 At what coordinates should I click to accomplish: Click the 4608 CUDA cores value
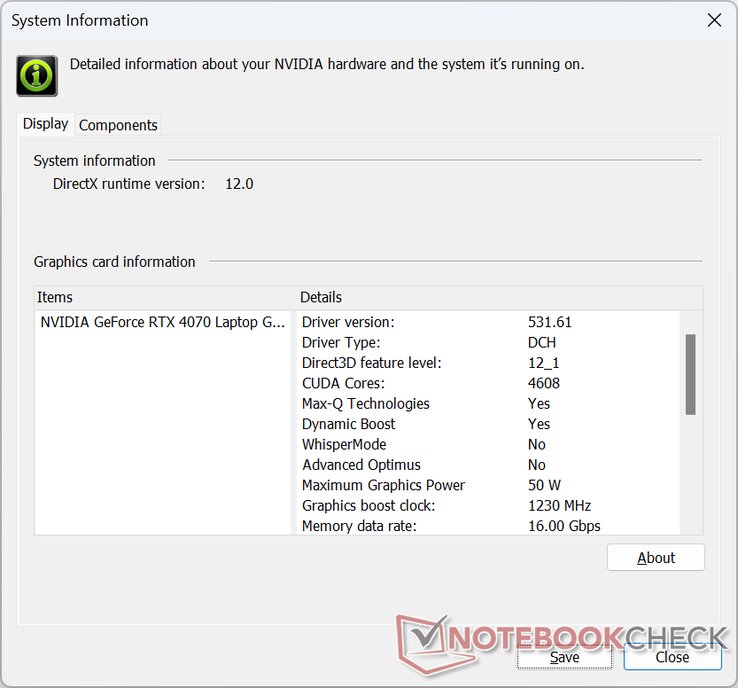pos(544,384)
